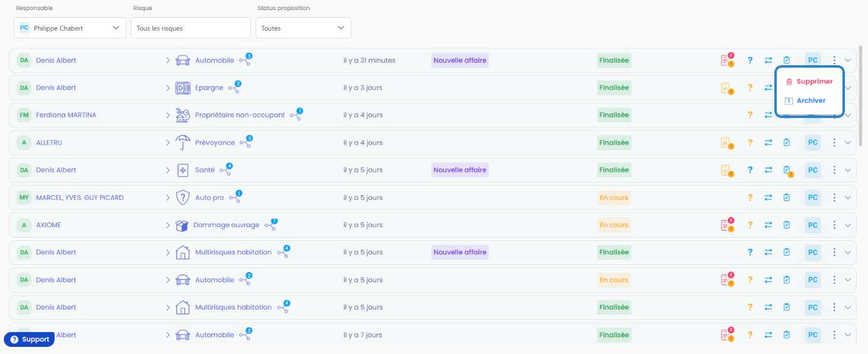Click the share icon beside Dommage ouvrage

271,225
